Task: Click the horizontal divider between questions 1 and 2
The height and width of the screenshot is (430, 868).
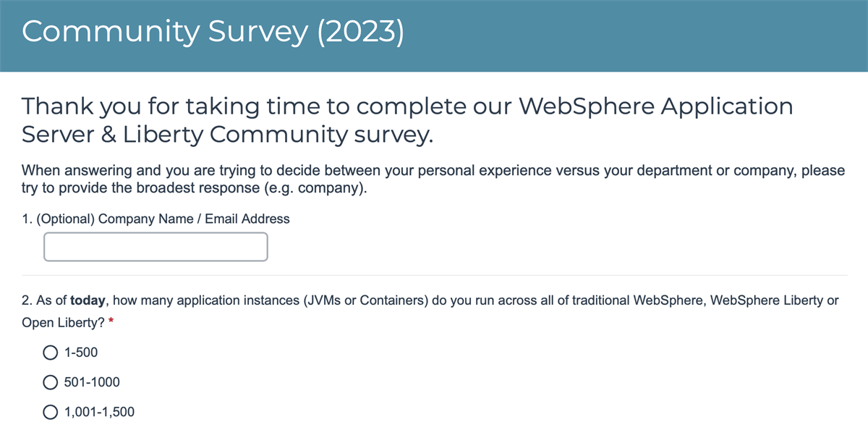Action: 434,275
